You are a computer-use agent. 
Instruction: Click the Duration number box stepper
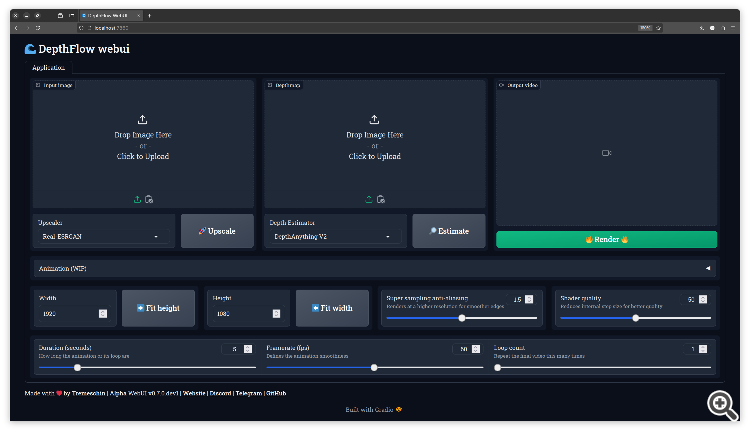click(248, 349)
